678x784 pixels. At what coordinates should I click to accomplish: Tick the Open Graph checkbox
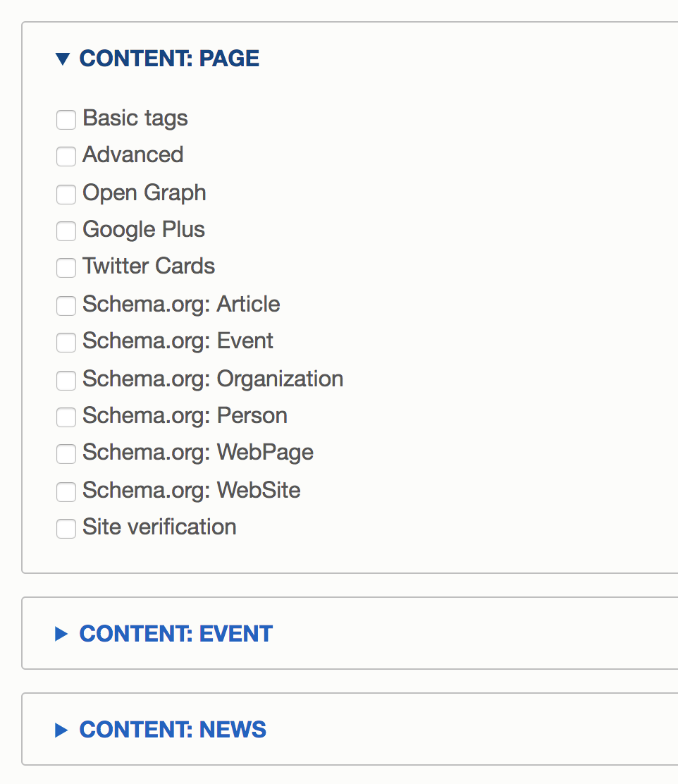(x=66, y=195)
